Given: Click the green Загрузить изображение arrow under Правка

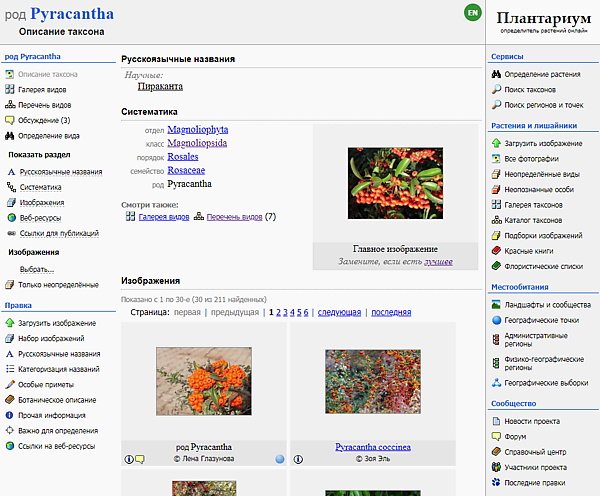Looking at the screenshot, I should click(x=9, y=324).
